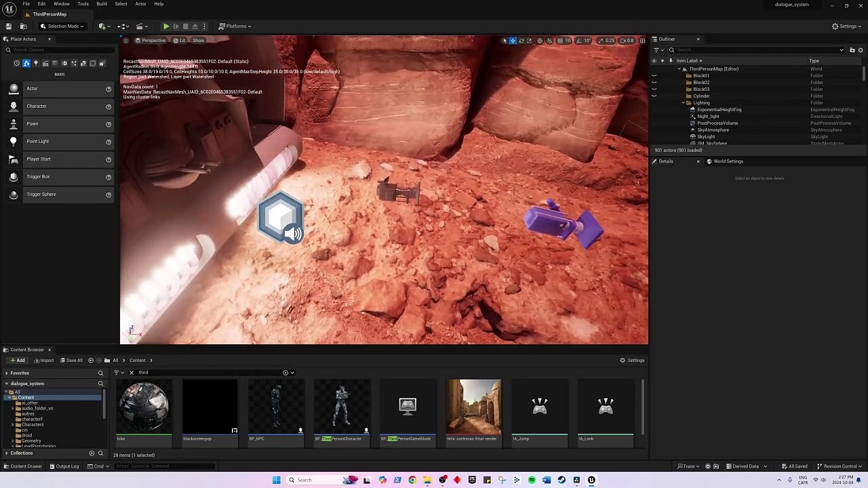This screenshot has width=868, height=488.
Task: Click the Add button in Content Browser
Action: 18,361
